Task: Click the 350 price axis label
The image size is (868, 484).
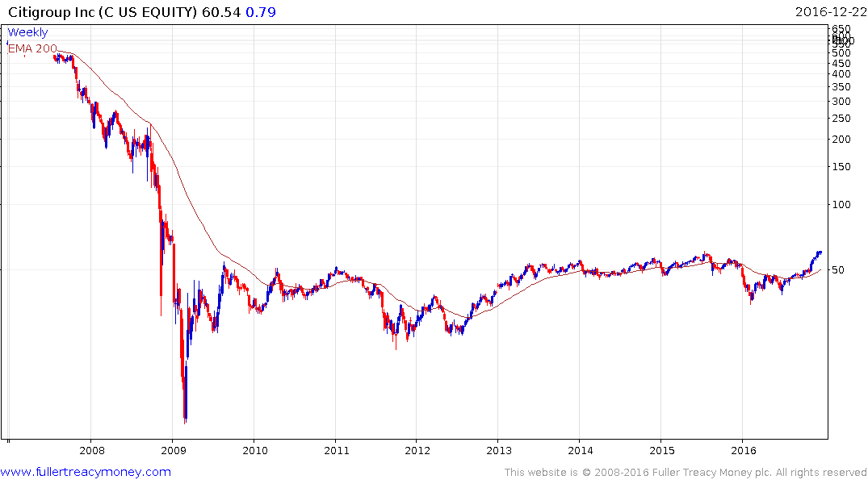Action: click(841, 87)
